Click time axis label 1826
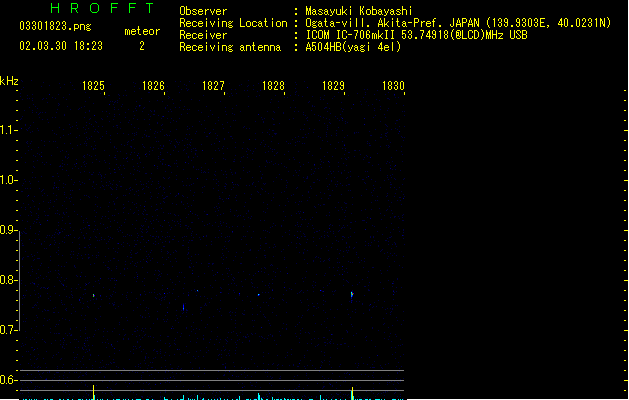The image size is (629, 400). (x=153, y=86)
